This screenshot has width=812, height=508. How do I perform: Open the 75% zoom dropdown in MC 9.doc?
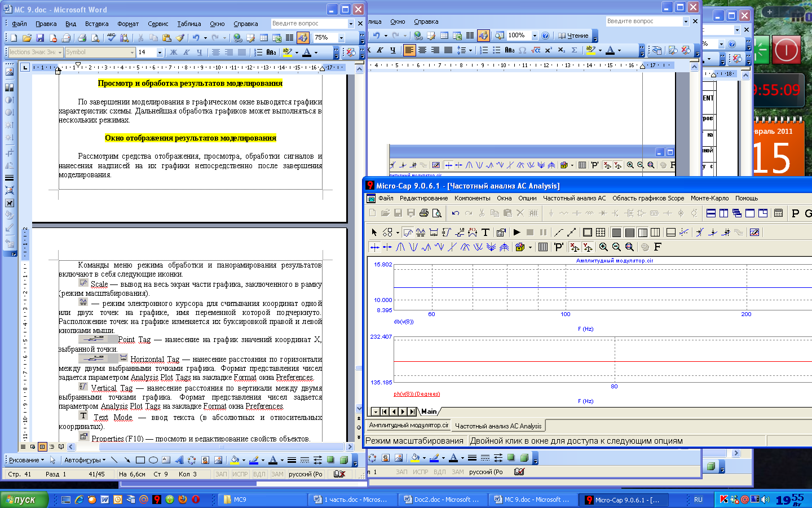click(x=342, y=38)
